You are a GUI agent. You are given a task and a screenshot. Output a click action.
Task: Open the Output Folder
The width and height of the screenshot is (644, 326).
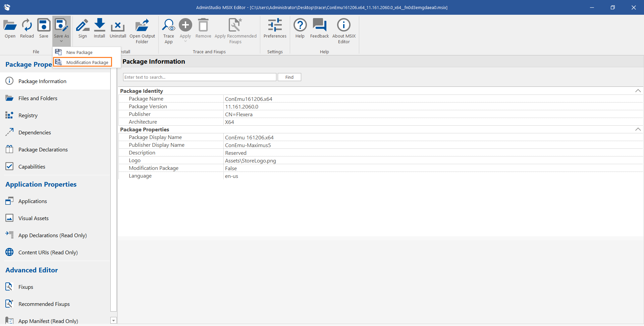(142, 25)
